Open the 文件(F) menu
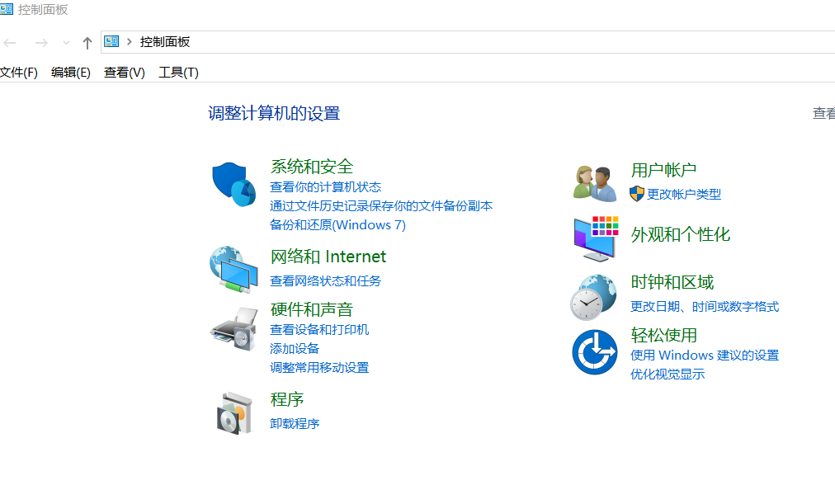This screenshot has width=835, height=504. pyautogui.click(x=19, y=73)
